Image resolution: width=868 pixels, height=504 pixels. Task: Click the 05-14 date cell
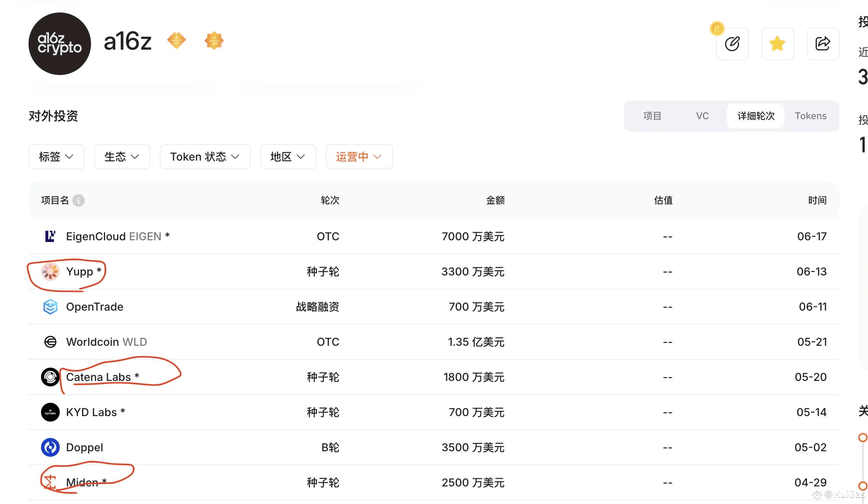click(x=812, y=412)
